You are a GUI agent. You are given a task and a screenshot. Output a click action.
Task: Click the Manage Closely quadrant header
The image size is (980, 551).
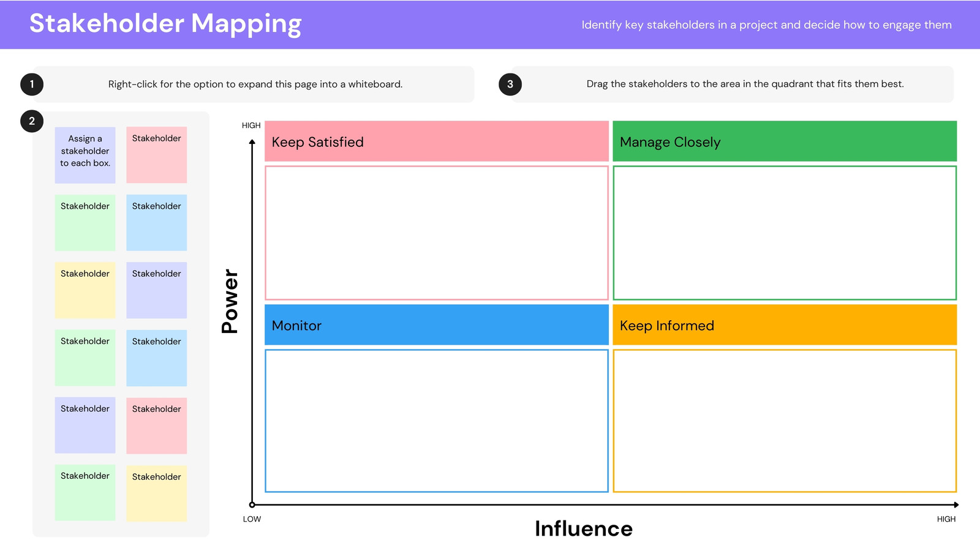point(785,141)
